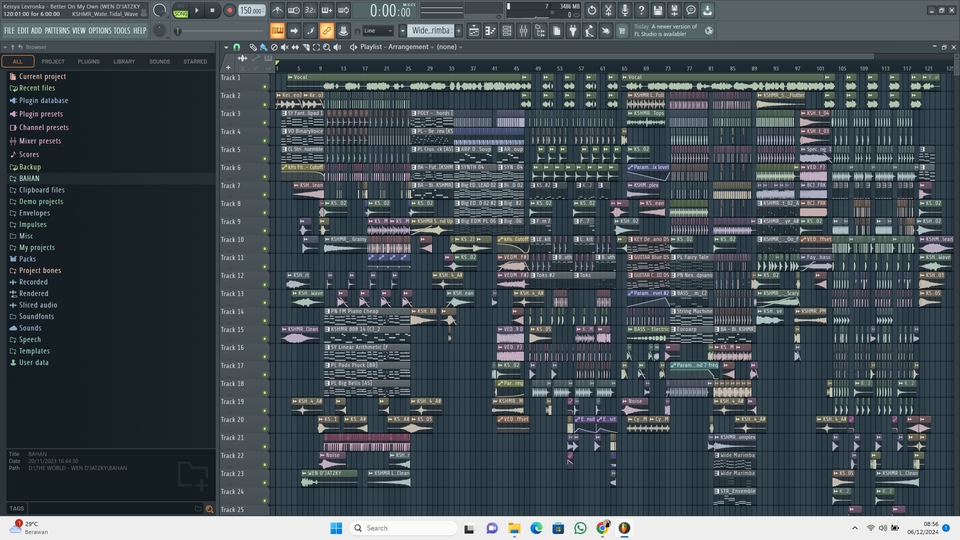Viewport: 960px width, 540px height.
Task: Mute Track 3 with its green dot
Action: pyautogui.click(x=265, y=122)
